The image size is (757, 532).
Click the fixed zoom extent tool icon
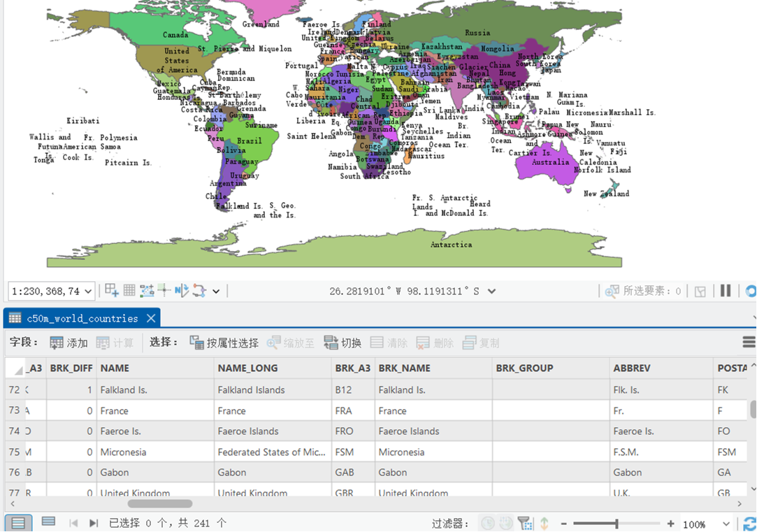click(112, 290)
